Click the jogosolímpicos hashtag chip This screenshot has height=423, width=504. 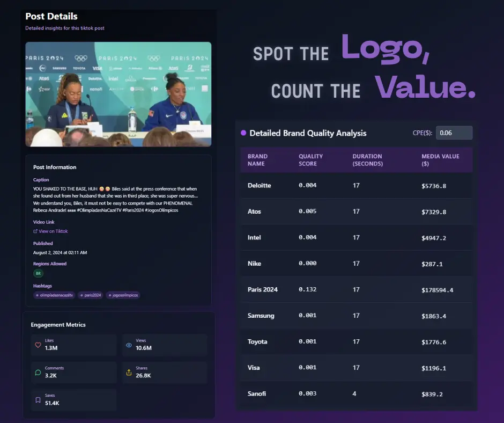123,295
